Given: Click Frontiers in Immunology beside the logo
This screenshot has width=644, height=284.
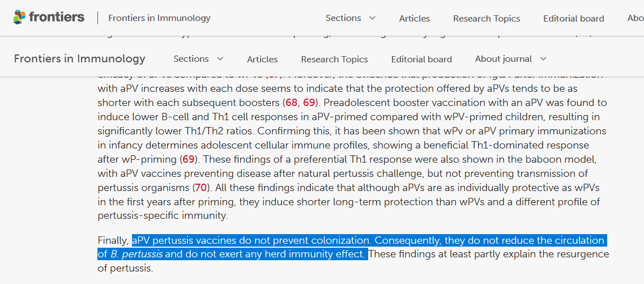Looking at the screenshot, I should pos(159,18).
